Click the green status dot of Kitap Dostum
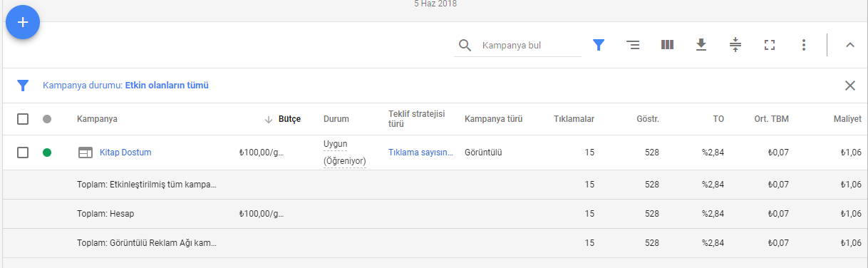 (47, 153)
